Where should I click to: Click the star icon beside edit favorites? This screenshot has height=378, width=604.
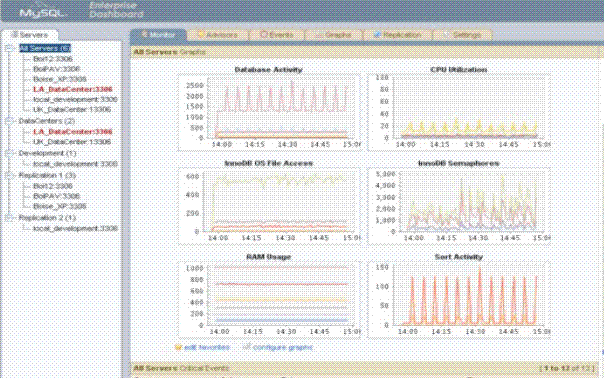pos(178,347)
